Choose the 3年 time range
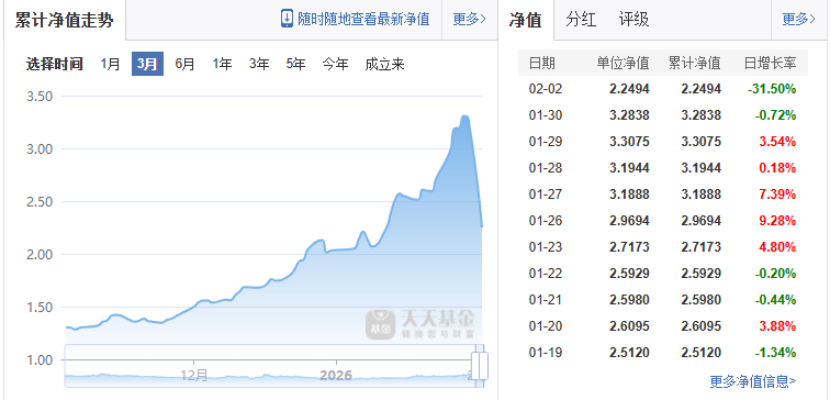Viewport: 831px width, 400px height. [259, 64]
